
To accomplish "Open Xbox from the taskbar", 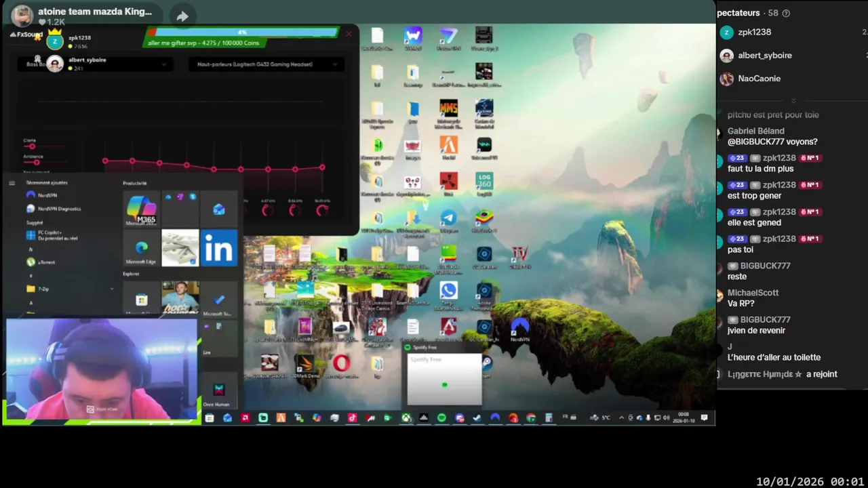I will pyautogui.click(x=406, y=418).
